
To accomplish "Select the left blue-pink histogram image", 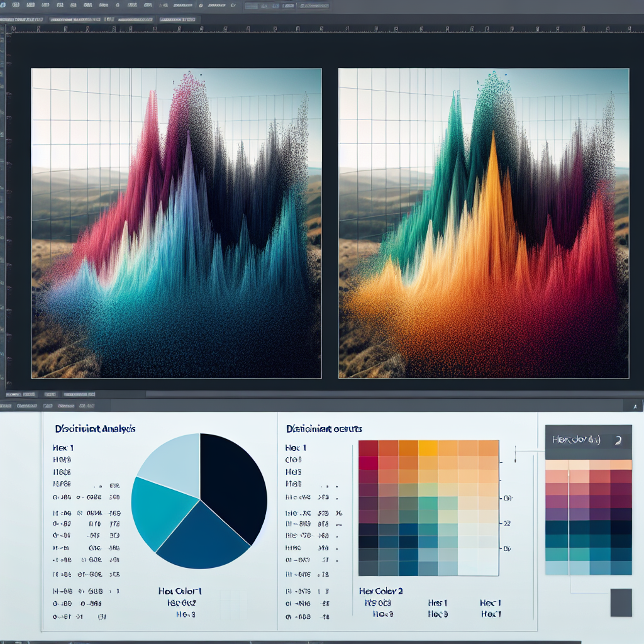I will [x=176, y=223].
